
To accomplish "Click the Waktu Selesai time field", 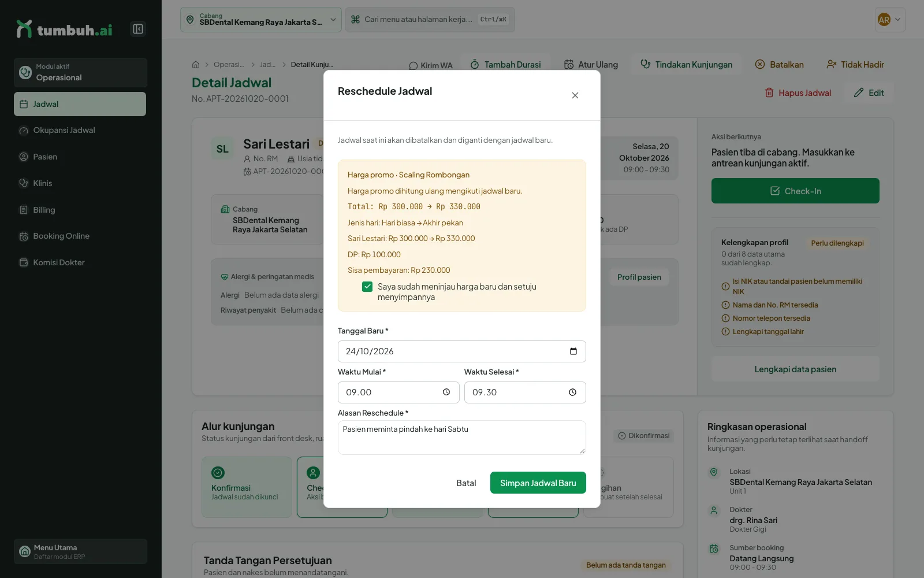I will 525,392.
